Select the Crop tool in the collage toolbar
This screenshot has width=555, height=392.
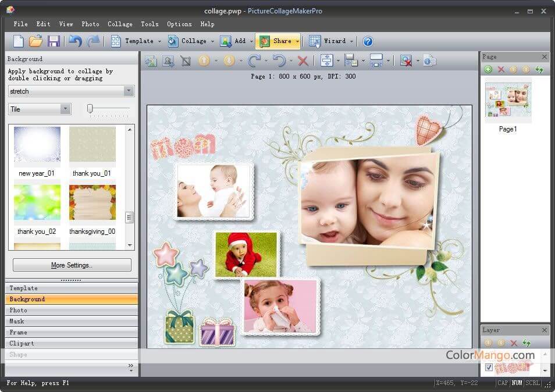pos(185,60)
